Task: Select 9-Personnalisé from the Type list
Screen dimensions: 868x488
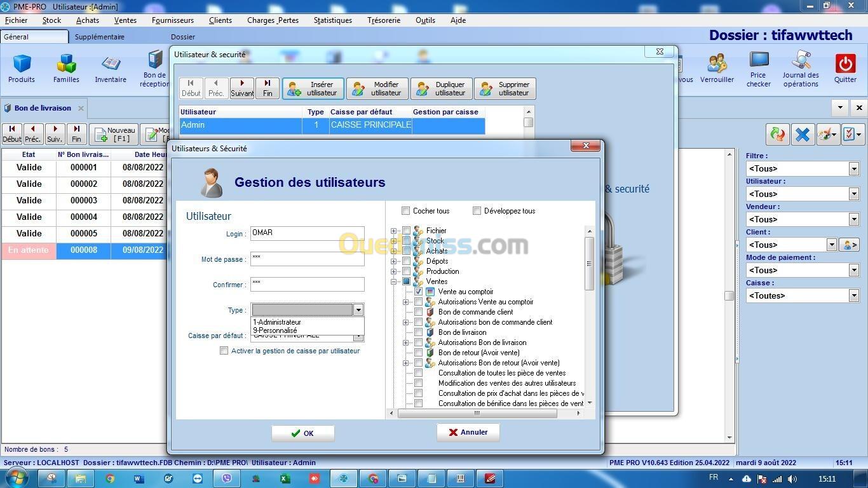Action: point(275,330)
